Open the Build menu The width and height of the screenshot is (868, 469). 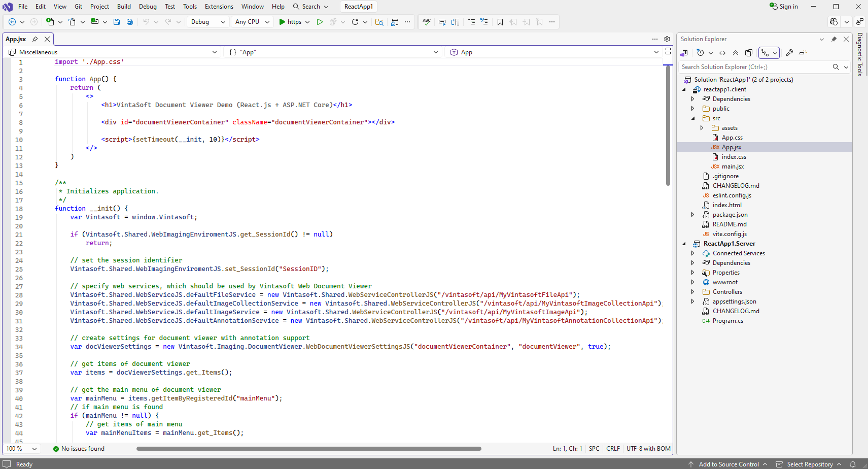124,7
